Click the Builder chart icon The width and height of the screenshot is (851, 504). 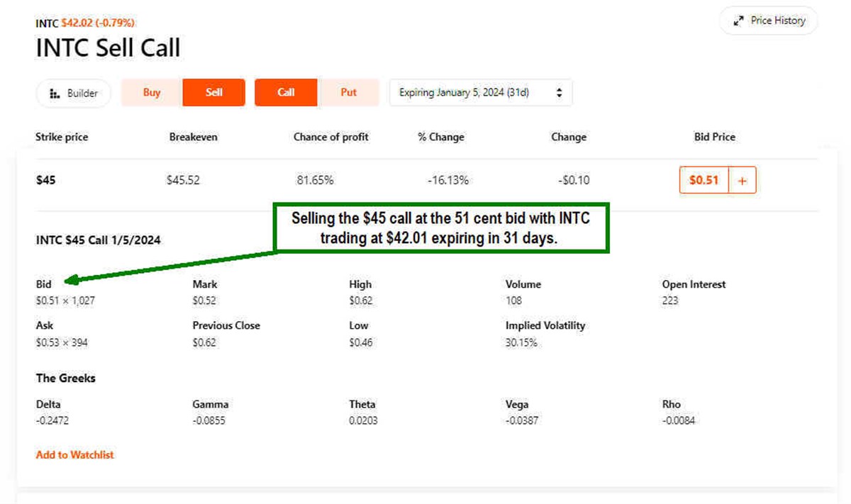click(55, 94)
